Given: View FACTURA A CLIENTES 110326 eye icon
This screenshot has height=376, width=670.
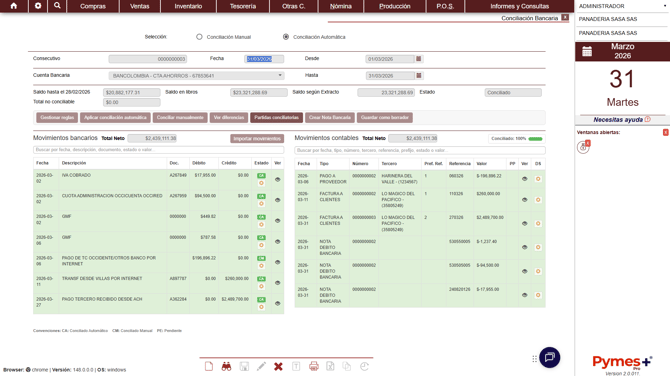Looking at the screenshot, I should tap(525, 200).
